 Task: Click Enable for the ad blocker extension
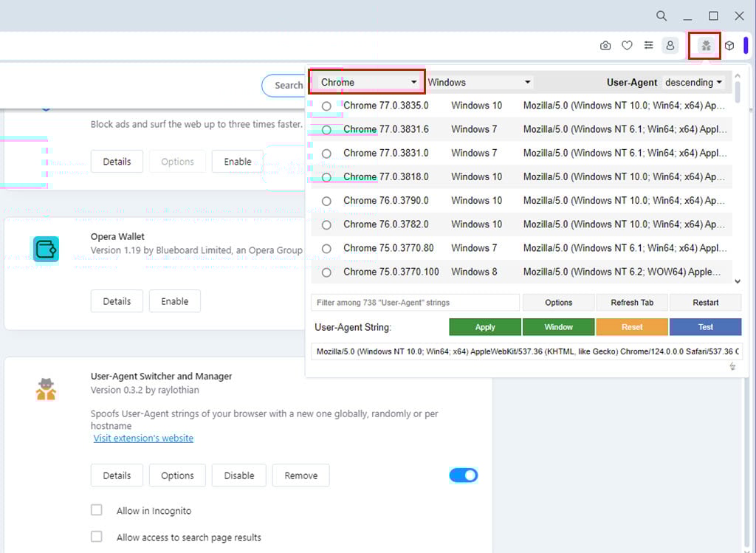point(237,162)
